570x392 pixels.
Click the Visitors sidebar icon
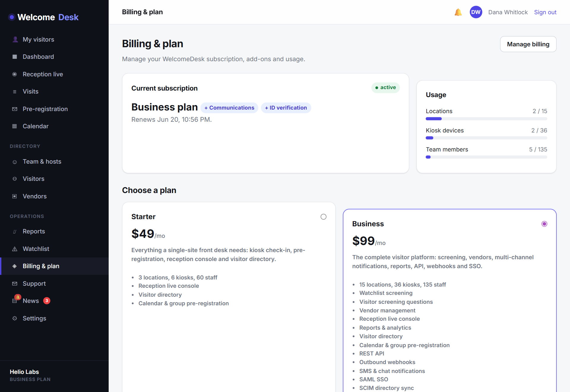point(15,179)
